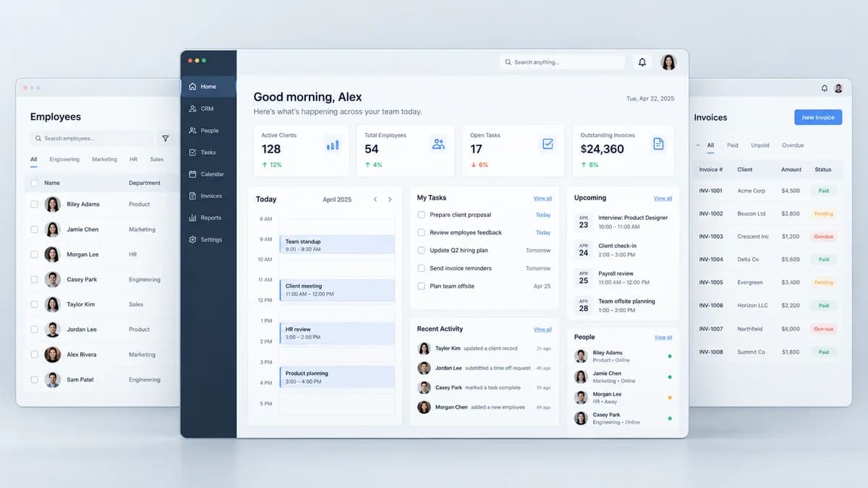Open Reports in the sidebar menu
Image resolution: width=868 pixels, height=488 pixels.
tap(208, 218)
